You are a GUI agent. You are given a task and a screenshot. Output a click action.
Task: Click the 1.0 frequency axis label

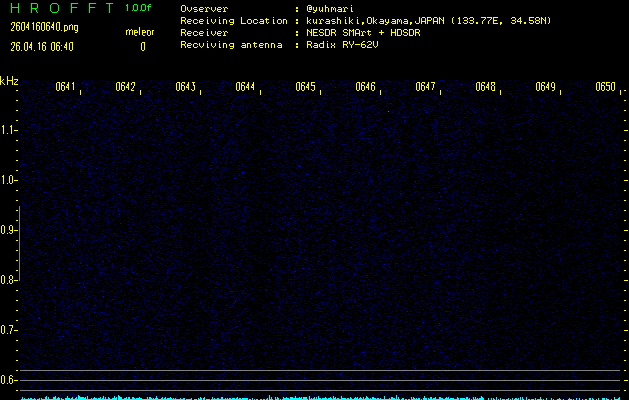point(9,180)
